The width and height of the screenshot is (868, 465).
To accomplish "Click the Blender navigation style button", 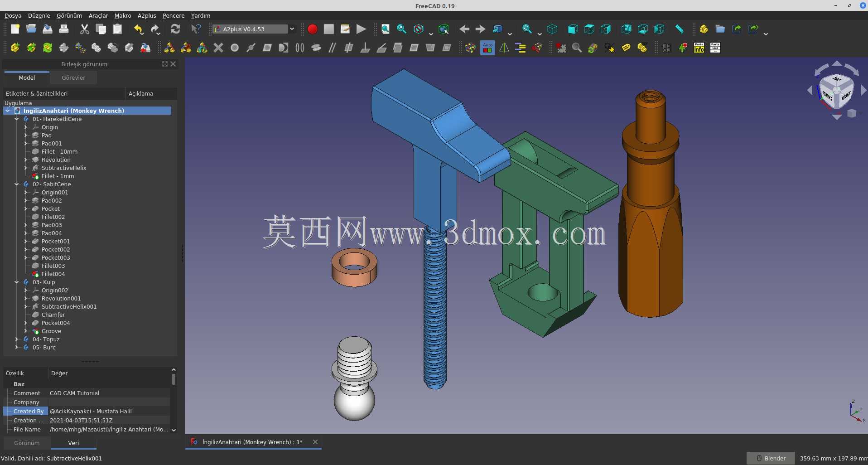I will click(771, 458).
